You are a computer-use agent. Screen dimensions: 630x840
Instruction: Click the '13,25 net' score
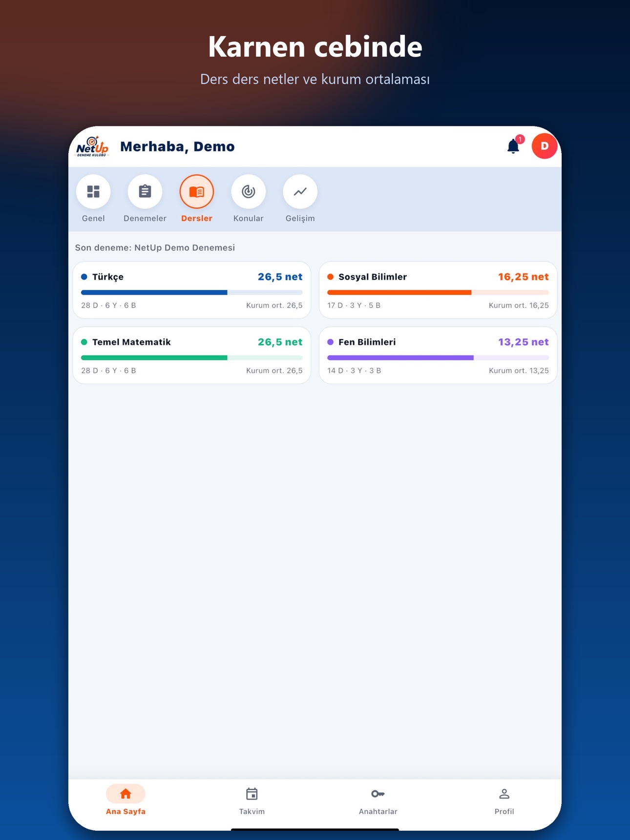[x=524, y=342]
